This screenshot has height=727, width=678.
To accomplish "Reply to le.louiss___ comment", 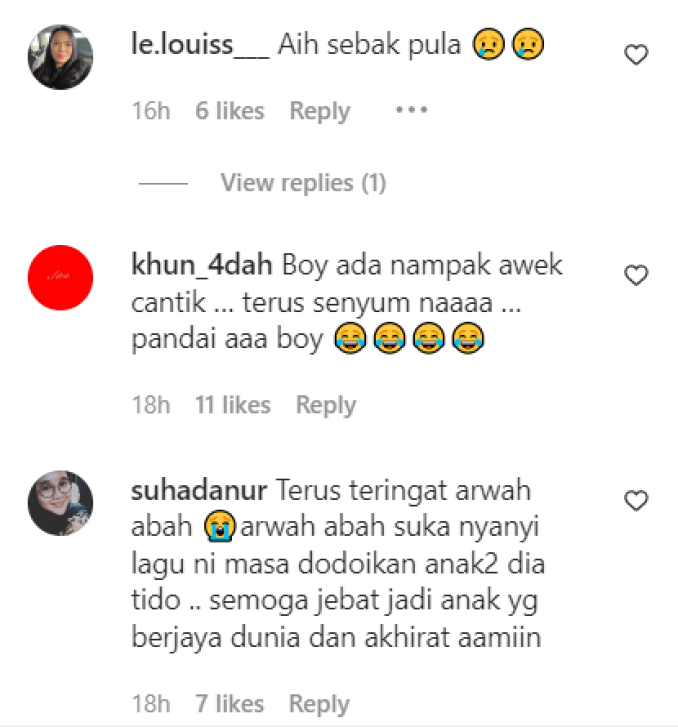I will 320,111.
